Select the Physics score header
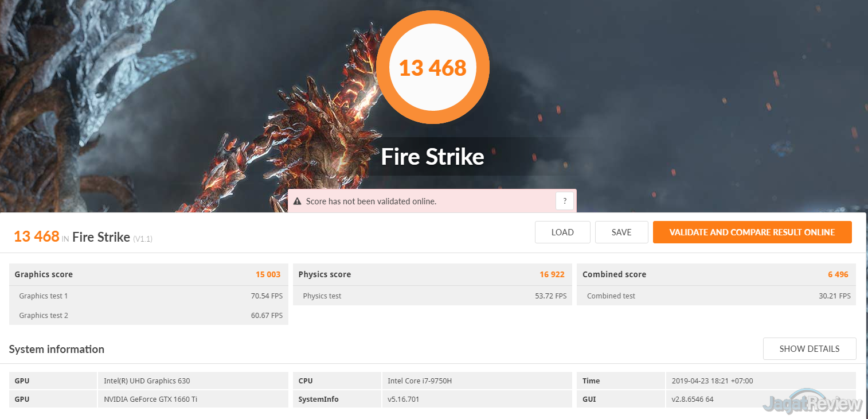Image resolution: width=868 pixels, height=419 pixels. point(432,274)
